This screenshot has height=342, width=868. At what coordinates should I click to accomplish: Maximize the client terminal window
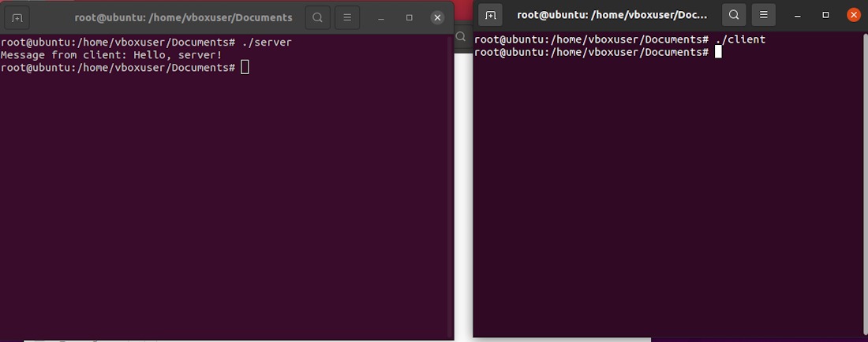[825, 15]
